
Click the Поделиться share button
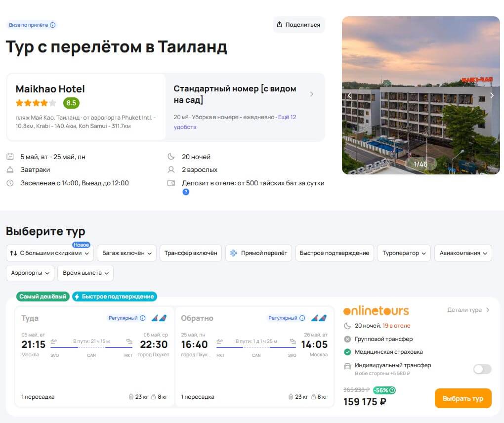click(x=299, y=25)
